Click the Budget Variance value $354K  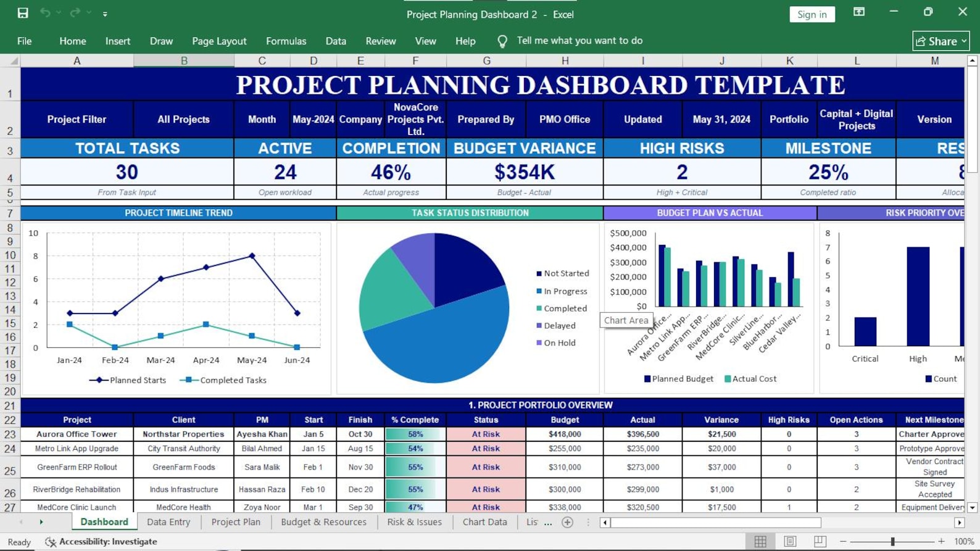525,172
